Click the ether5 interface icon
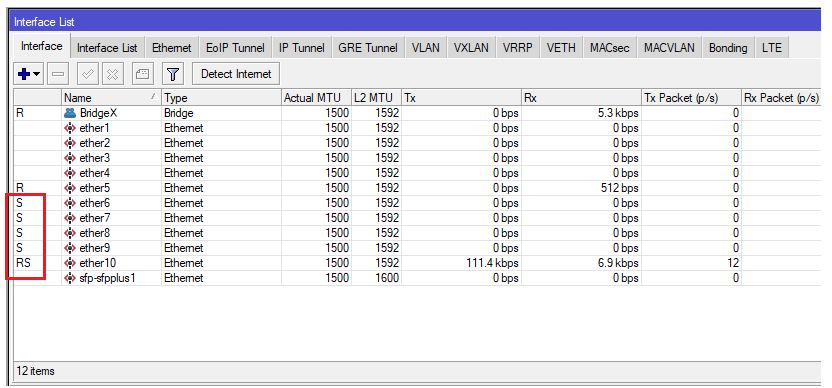The image size is (832, 388). click(70, 188)
